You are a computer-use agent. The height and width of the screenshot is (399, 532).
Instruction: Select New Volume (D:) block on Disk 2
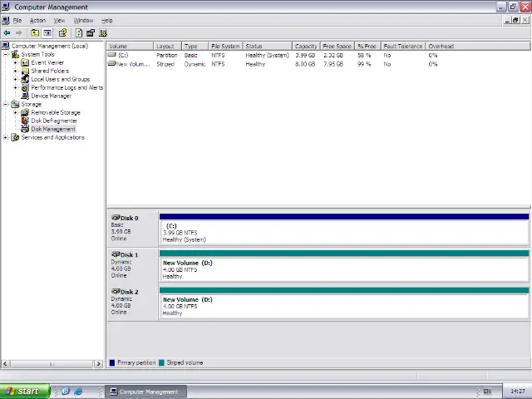coord(344,306)
